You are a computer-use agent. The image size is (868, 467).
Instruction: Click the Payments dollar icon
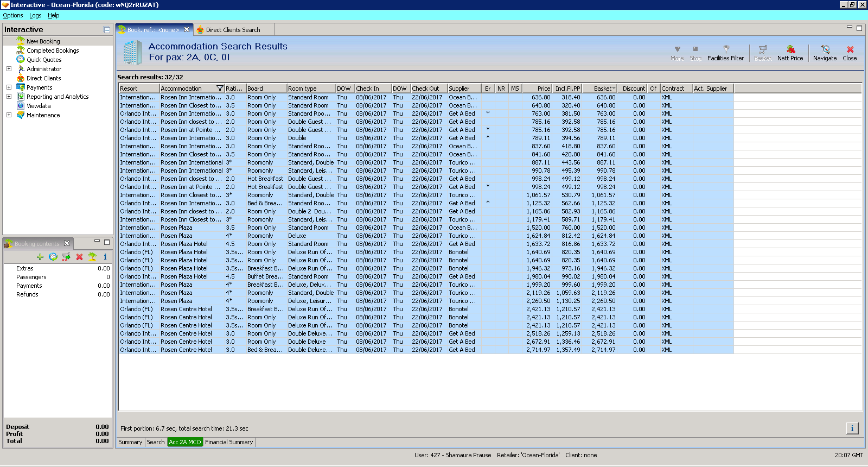(21, 87)
